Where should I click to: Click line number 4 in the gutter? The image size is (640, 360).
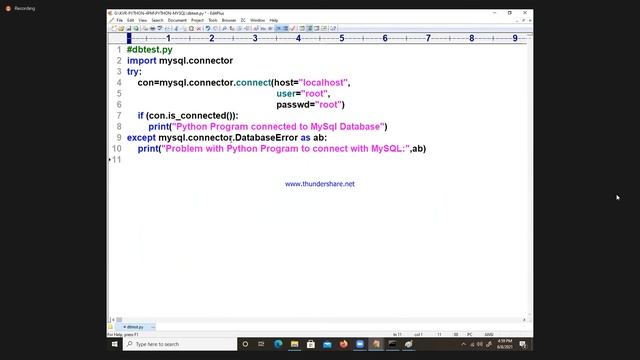119,82
